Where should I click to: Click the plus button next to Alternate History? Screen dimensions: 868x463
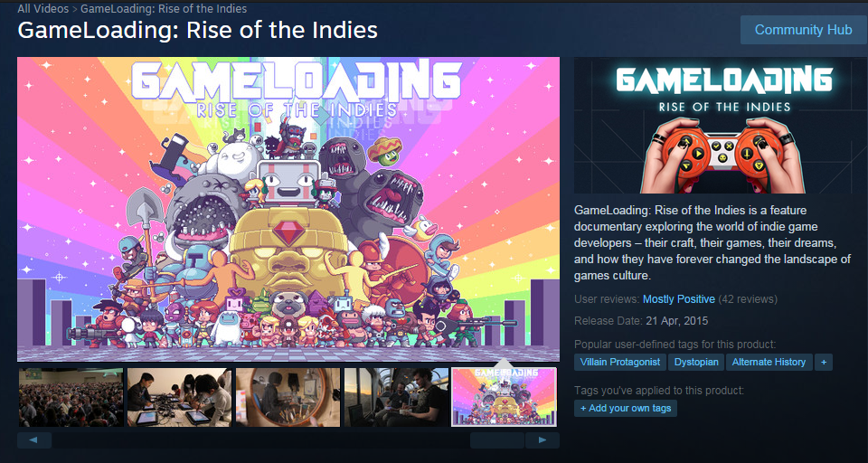click(824, 363)
